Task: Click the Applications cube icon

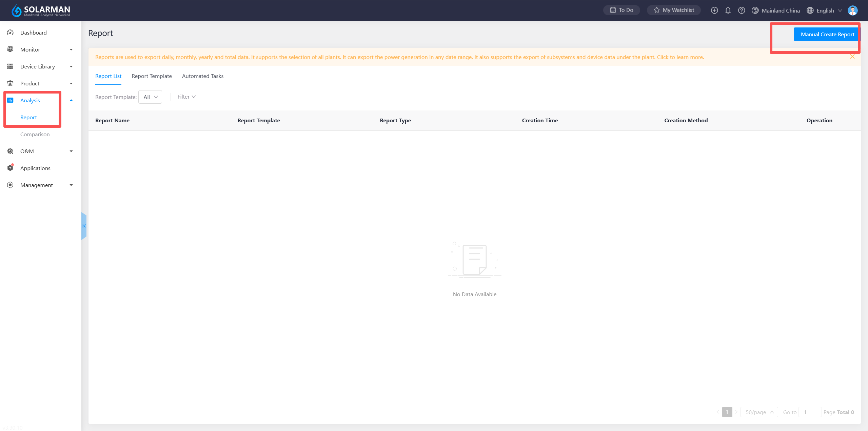Action: (x=10, y=168)
